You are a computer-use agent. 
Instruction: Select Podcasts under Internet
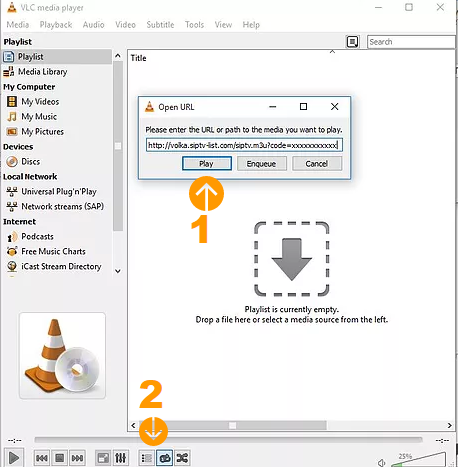37,236
